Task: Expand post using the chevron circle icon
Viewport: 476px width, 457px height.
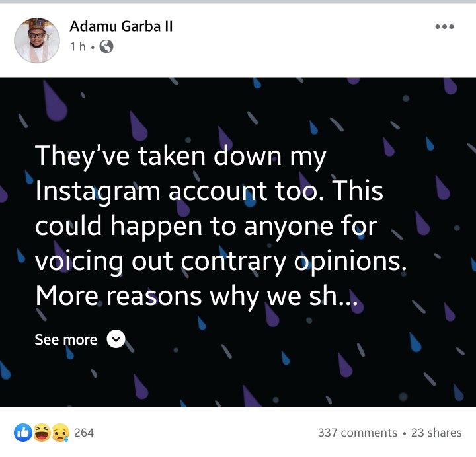Action: (116, 339)
